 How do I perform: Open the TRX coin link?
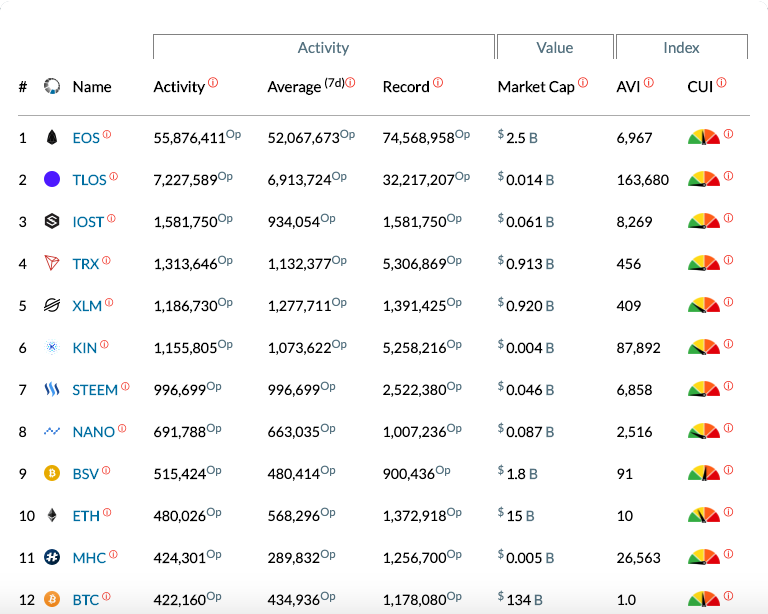click(x=86, y=264)
